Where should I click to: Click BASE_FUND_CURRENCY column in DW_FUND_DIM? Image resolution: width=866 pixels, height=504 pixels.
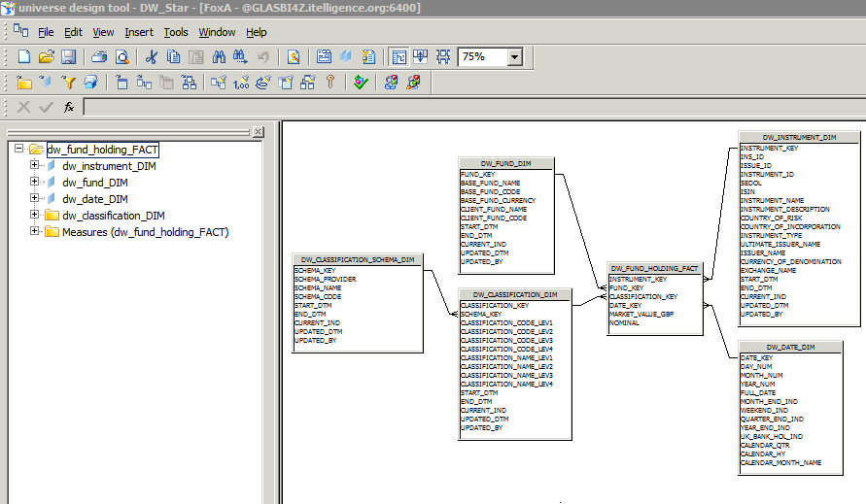(499, 200)
